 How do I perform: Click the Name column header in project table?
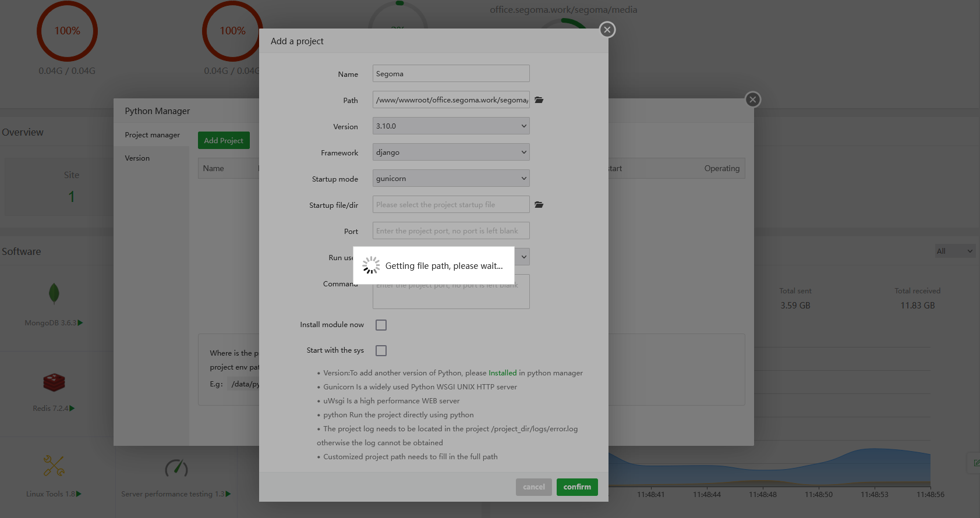[214, 168]
